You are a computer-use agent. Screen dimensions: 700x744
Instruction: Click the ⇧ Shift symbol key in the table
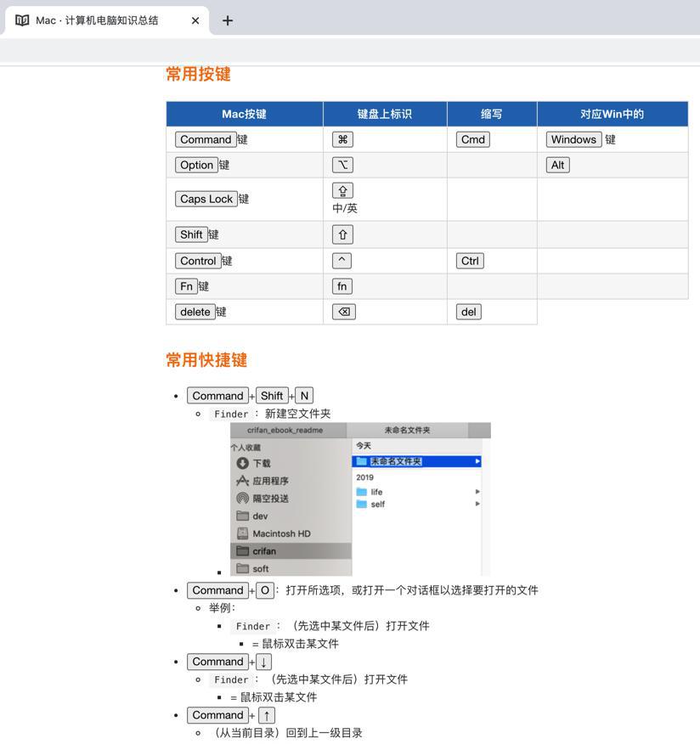pos(342,235)
